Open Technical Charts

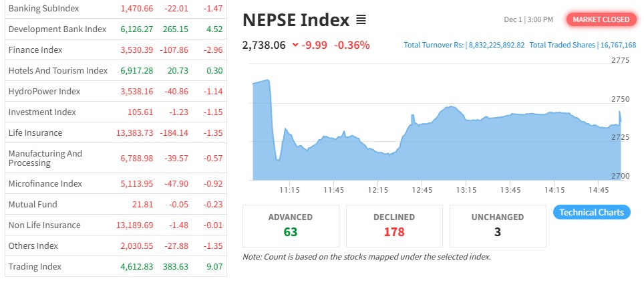coord(591,213)
